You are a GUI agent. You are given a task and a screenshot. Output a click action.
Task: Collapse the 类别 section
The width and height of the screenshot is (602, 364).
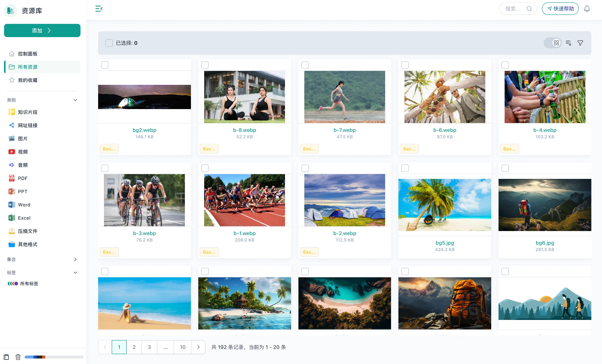75,100
